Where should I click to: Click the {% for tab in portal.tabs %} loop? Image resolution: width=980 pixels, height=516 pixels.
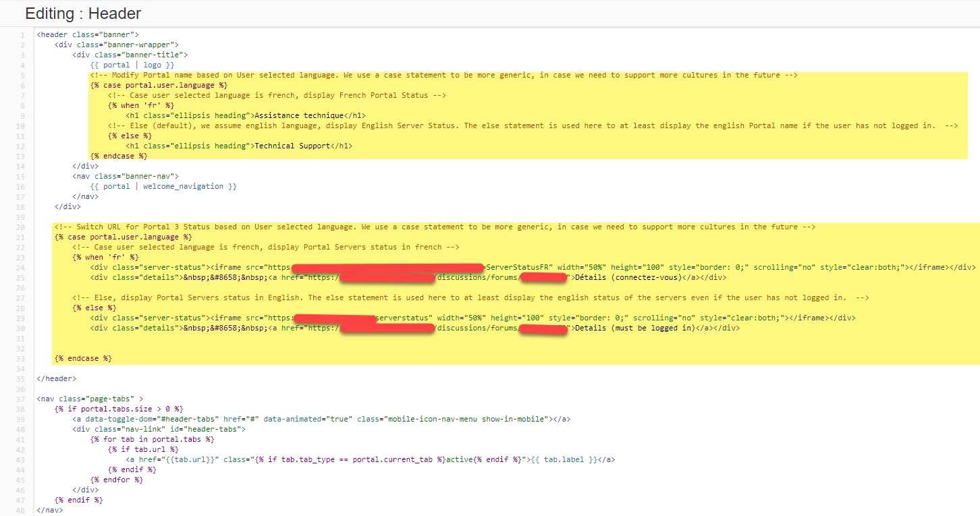coord(153,439)
